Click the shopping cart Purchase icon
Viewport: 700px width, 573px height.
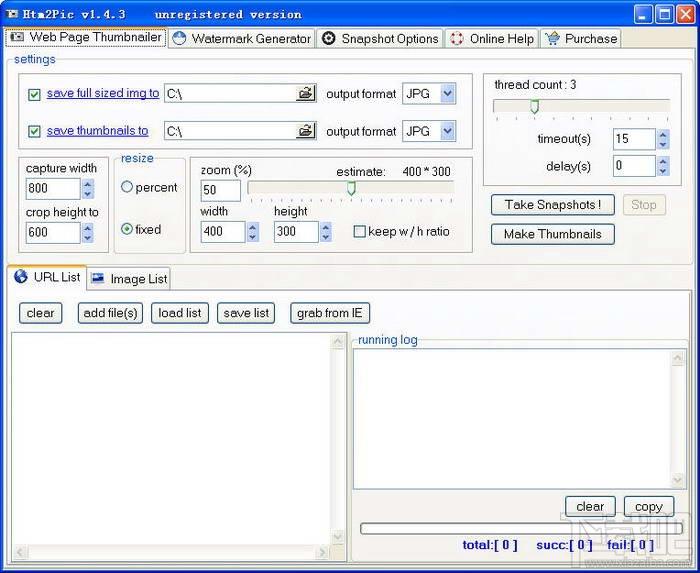552,38
